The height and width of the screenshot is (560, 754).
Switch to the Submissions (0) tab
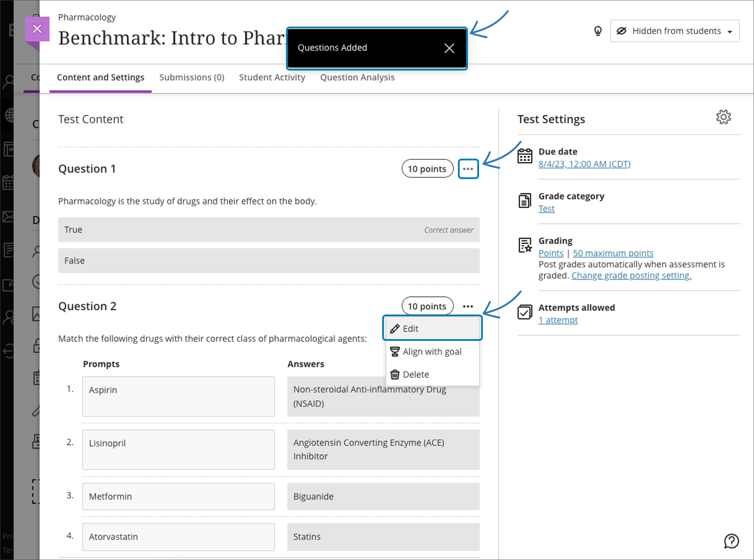coord(192,77)
